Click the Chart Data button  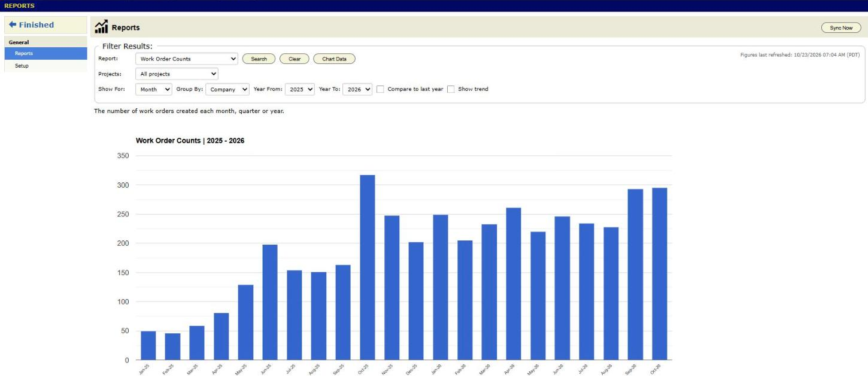[334, 59]
